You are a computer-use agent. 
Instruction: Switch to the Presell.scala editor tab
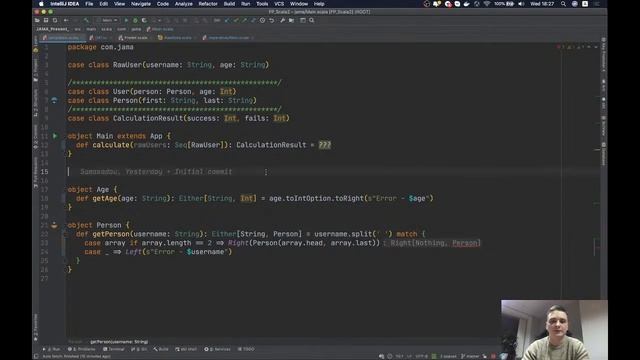134,38
